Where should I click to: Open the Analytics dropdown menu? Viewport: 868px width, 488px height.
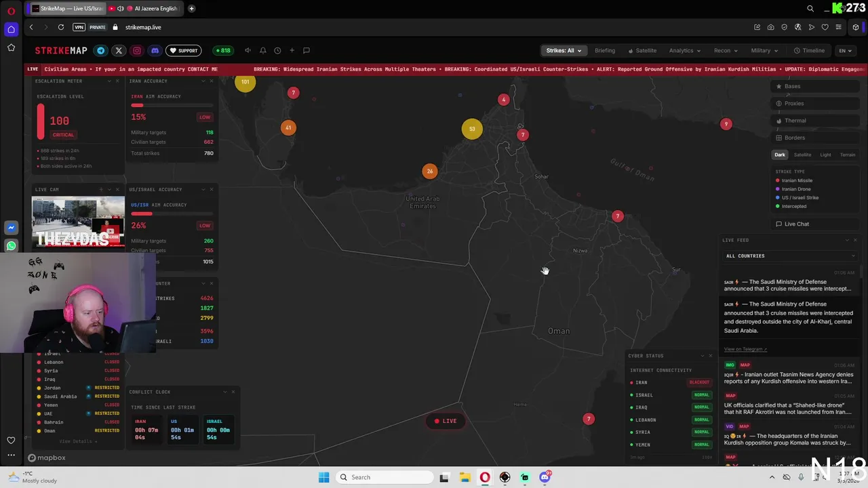tap(684, 50)
